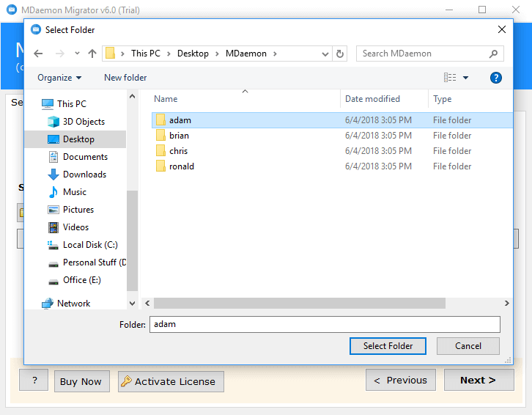Open the blue Help icon
The height and width of the screenshot is (415, 532).
[x=495, y=78]
